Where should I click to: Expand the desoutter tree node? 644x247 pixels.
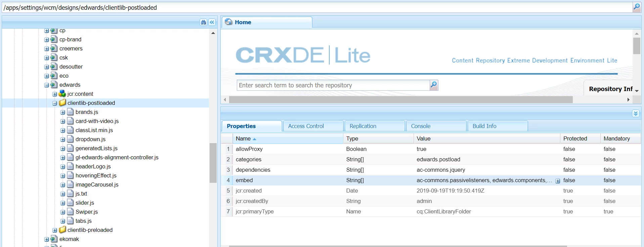[47, 67]
